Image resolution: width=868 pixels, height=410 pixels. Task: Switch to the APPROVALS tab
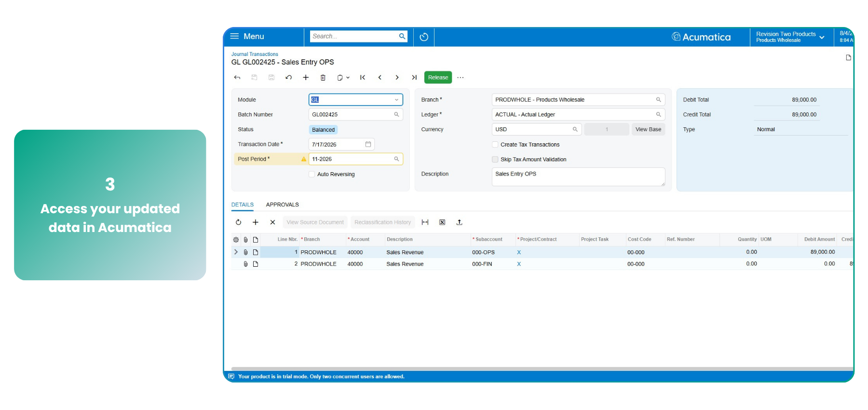click(x=283, y=205)
